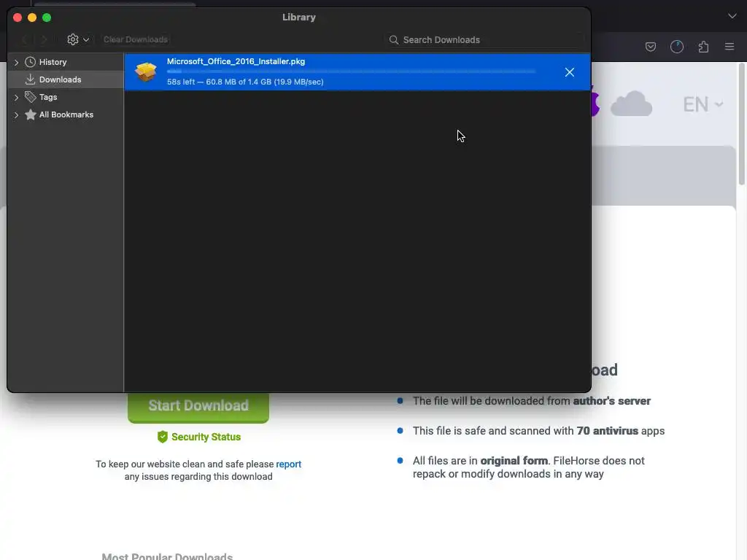Screen dimensions: 747x560
Task: Close the Library window with the red button
Action: click(x=18, y=17)
